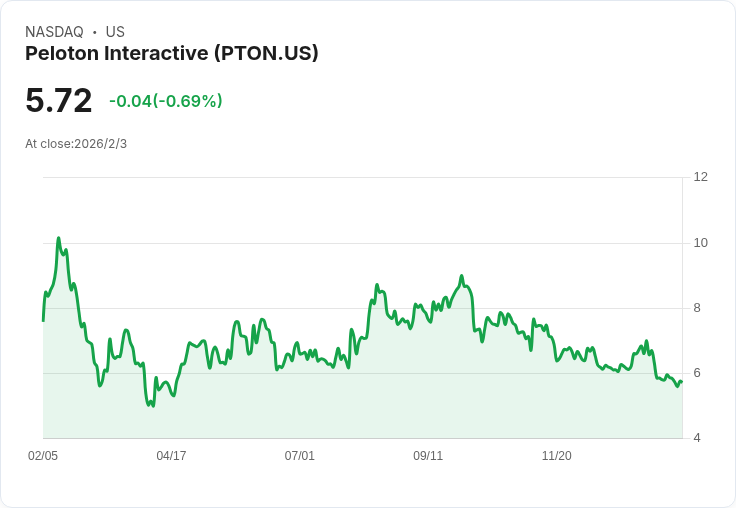Click the US market label
Viewport: 736px width, 508px height.
pos(115,32)
